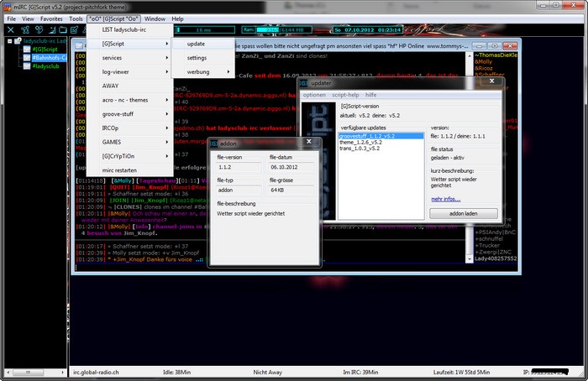Select #ladysclub channel in the tree
The image size is (588, 381).
[45, 66]
